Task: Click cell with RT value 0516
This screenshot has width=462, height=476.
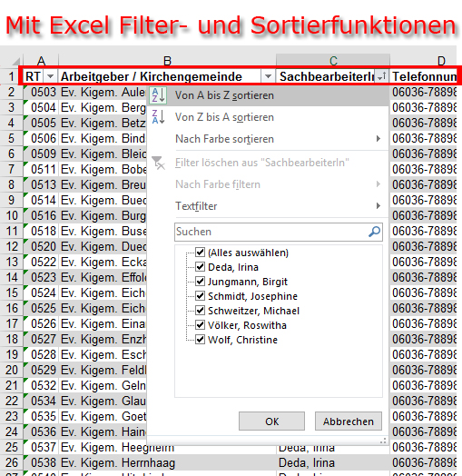Action: pos(41,215)
